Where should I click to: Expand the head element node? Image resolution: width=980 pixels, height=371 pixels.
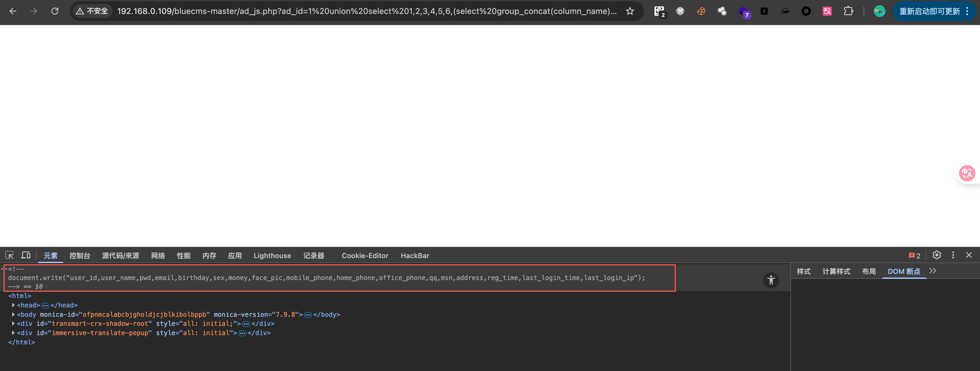click(13, 305)
